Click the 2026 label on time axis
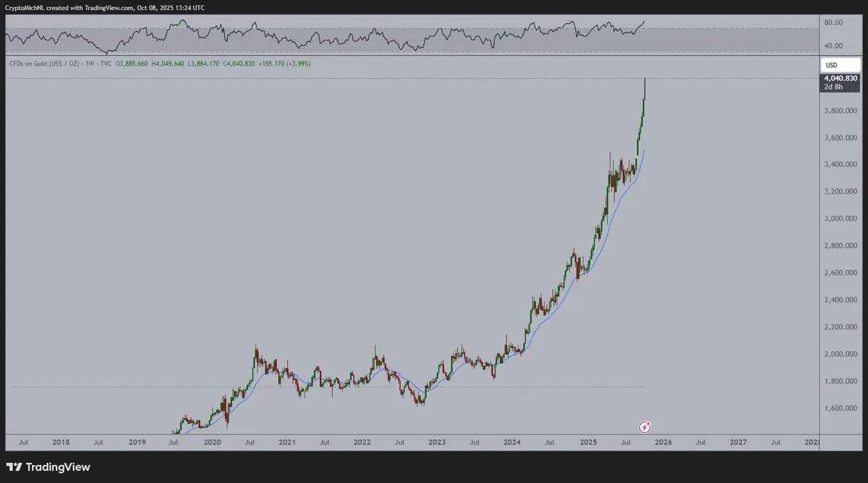868x483 pixels. click(x=663, y=440)
